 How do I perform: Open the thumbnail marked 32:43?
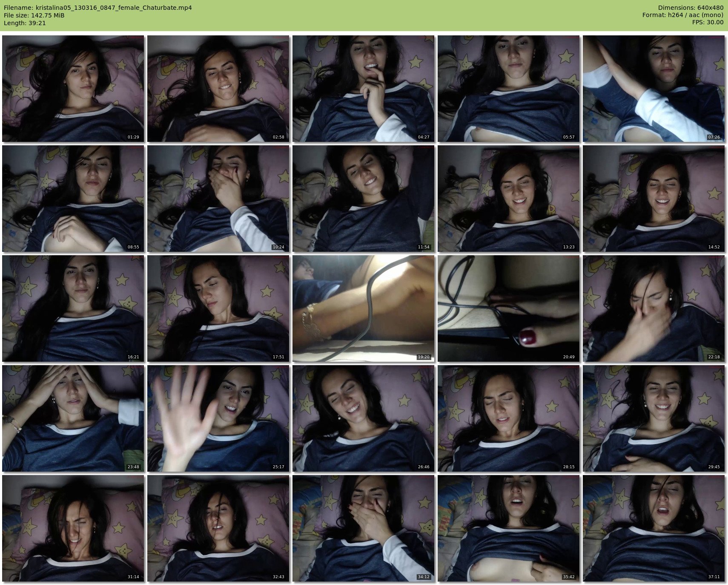(x=218, y=528)
